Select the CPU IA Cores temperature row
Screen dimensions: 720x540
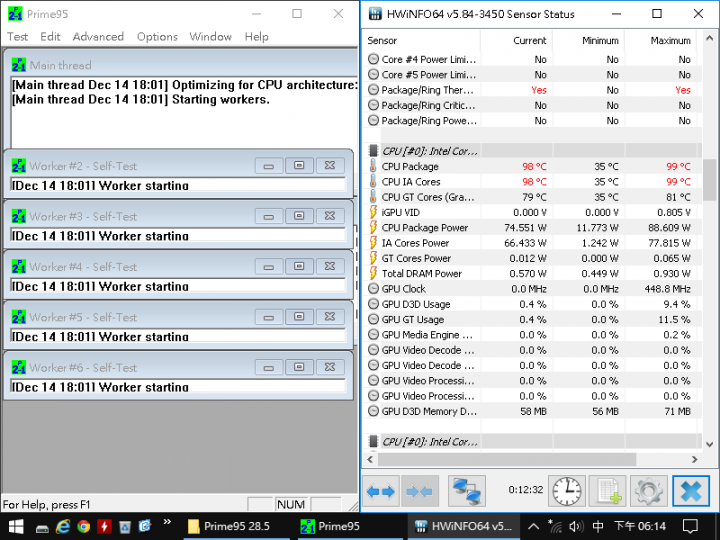click(533, 182)
